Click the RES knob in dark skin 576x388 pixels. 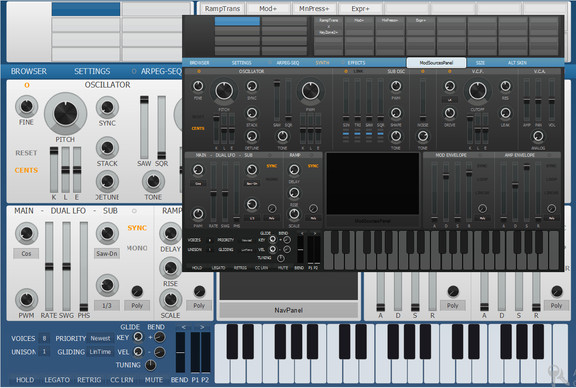click(x=505, y=86)
